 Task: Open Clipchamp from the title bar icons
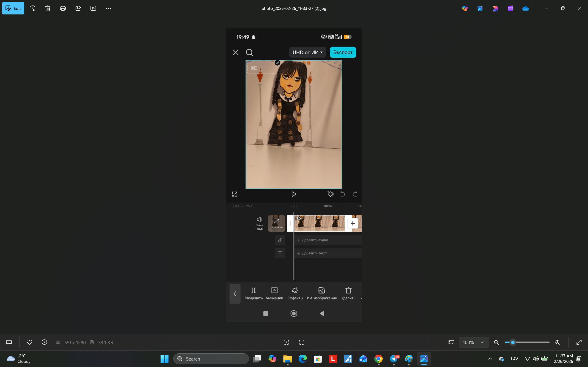tap(510, 8)
